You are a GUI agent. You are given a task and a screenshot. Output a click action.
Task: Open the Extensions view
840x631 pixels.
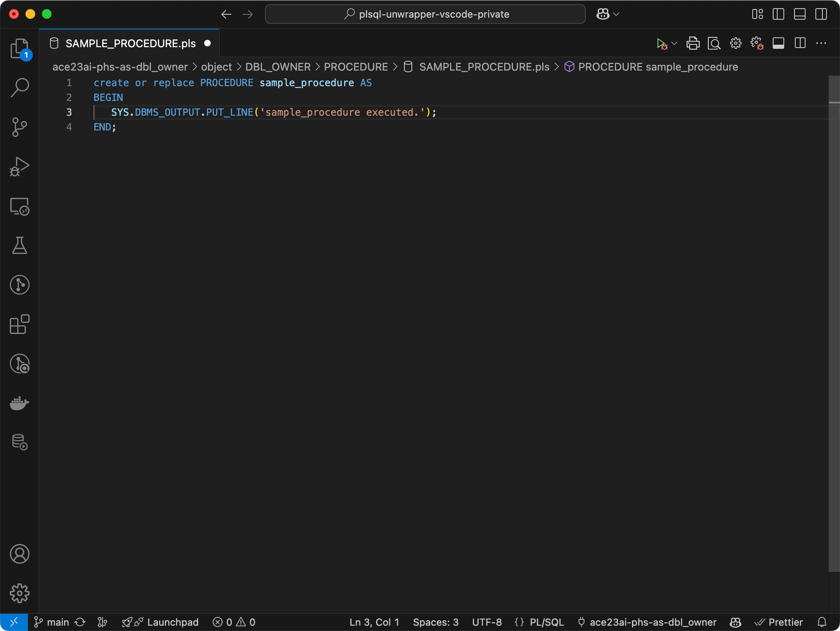19,325
